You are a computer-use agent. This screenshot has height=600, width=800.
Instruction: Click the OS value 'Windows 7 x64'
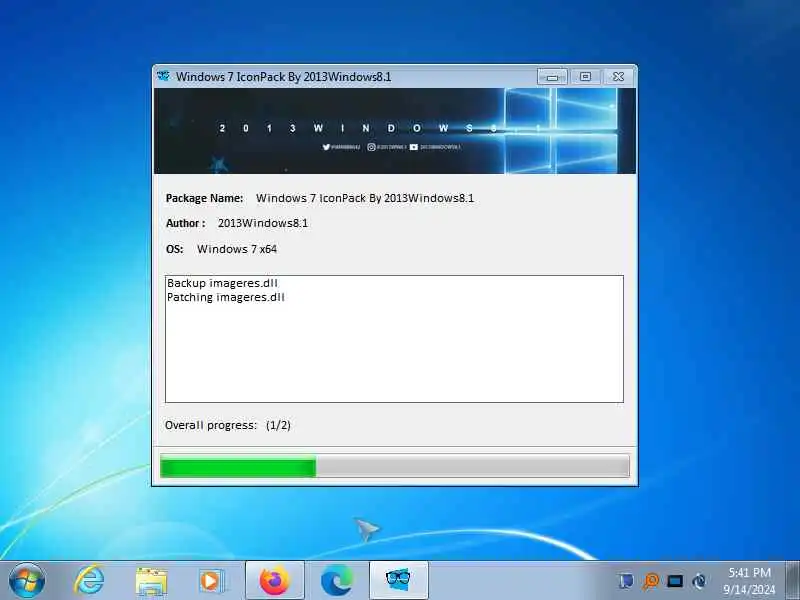(x=237, y=249)
